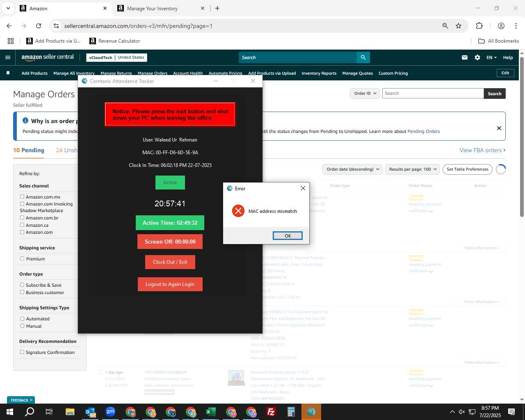
Task: Open vCloudTech United States account switcher
Action: click(116, 57)
